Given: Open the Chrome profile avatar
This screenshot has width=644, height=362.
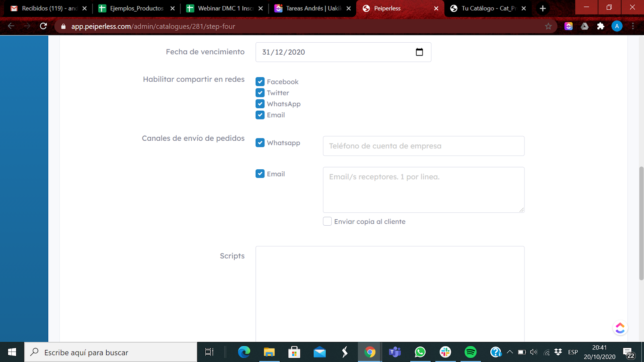Looking at the screenshot, I should point(617,26).
